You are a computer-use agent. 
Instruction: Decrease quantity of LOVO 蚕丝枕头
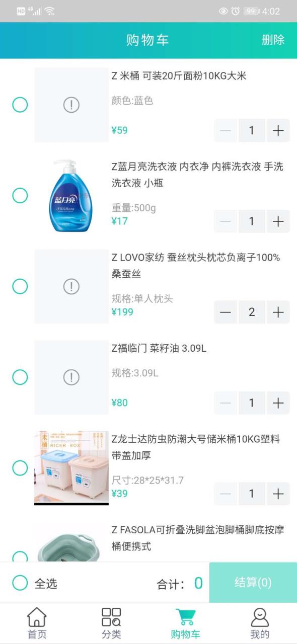click(x=225, y=312)
